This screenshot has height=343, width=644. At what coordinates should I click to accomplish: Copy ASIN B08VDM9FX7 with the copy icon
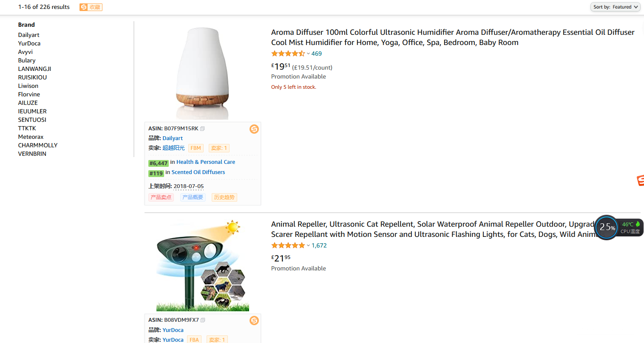tap(203, 320)
